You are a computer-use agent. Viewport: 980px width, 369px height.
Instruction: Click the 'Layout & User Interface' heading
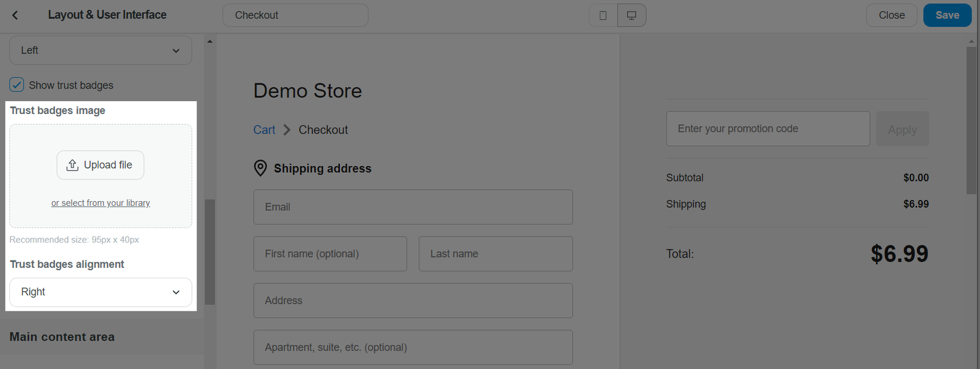[x=107, y=15]
